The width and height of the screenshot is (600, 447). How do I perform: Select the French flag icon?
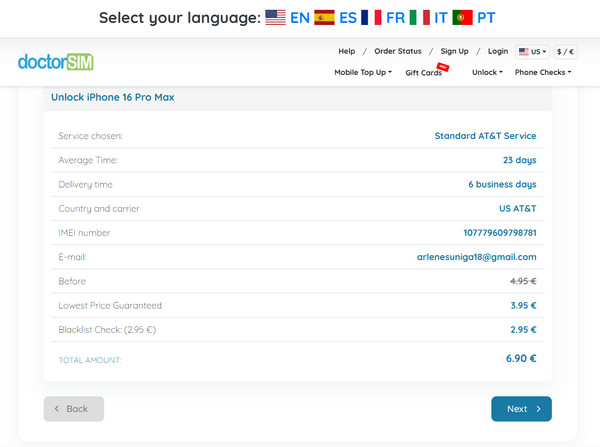[371, 18]
